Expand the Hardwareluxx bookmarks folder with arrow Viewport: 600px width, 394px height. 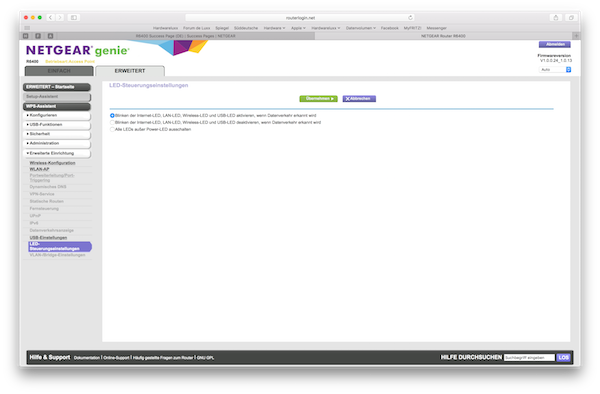point(326,28)
